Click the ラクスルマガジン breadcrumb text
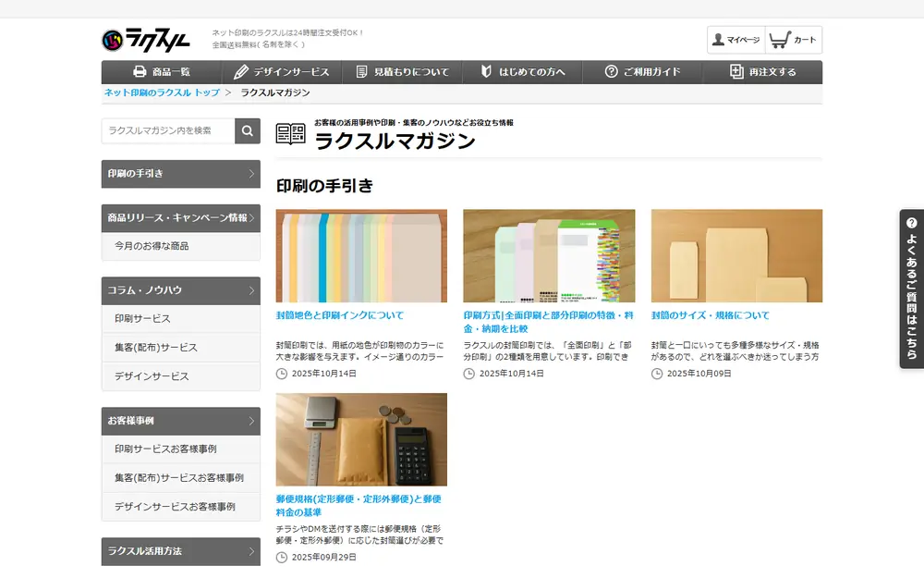 275,92
